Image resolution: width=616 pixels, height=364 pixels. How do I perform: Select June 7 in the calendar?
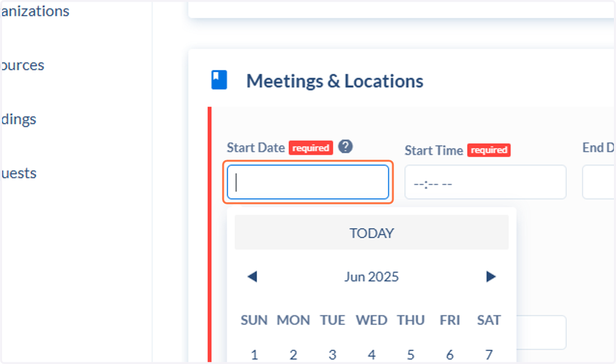489,354
